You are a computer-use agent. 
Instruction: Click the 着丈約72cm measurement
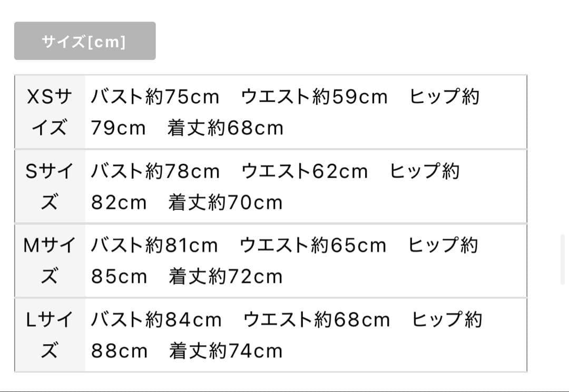225,277
